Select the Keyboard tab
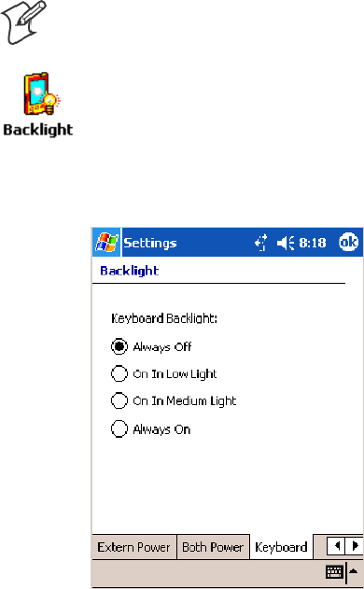This screenshot has width=364, height=589. [x=281, y=547]
